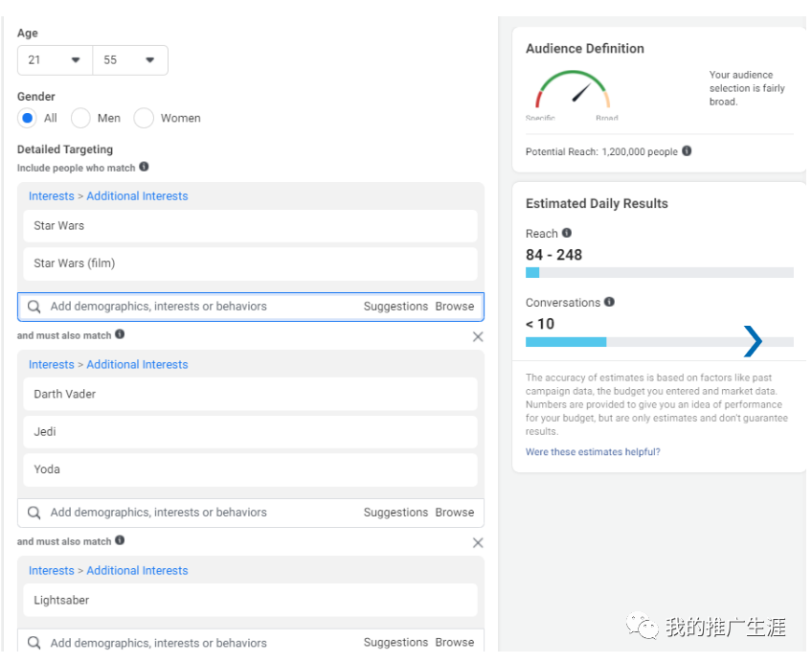Image resolution: width=812 pixels, height=663 pixels.
Task: Click search icon in the first targeting box
Action: 34,307
